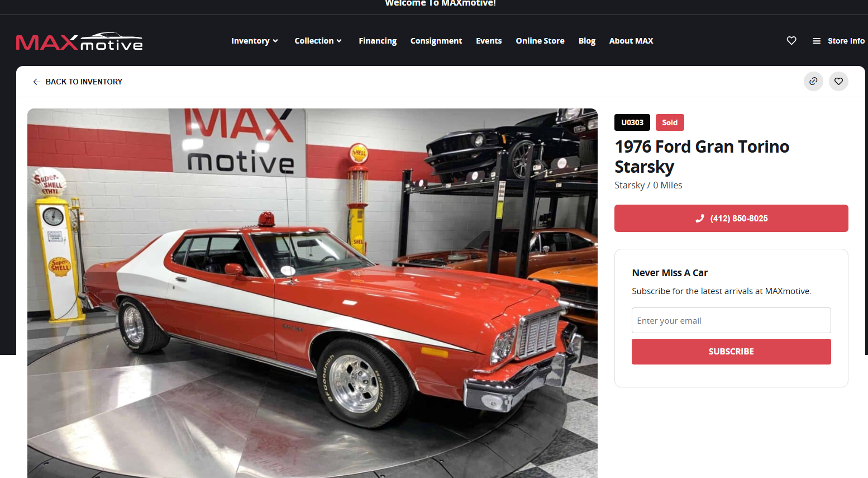Image resolution: width=868 pixels, height=478 pixels.
Task: Expand the Inventory dropdown menu
Action: (x=255, y=41)
